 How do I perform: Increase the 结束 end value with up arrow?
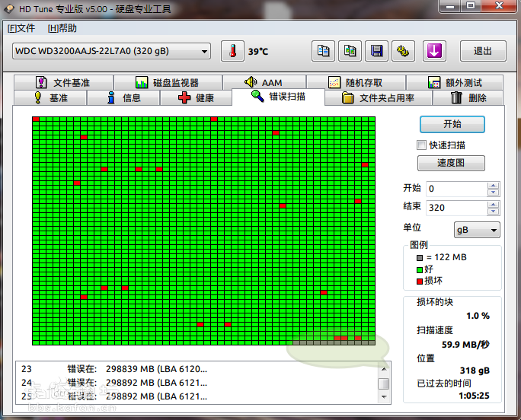click(494, 204)
